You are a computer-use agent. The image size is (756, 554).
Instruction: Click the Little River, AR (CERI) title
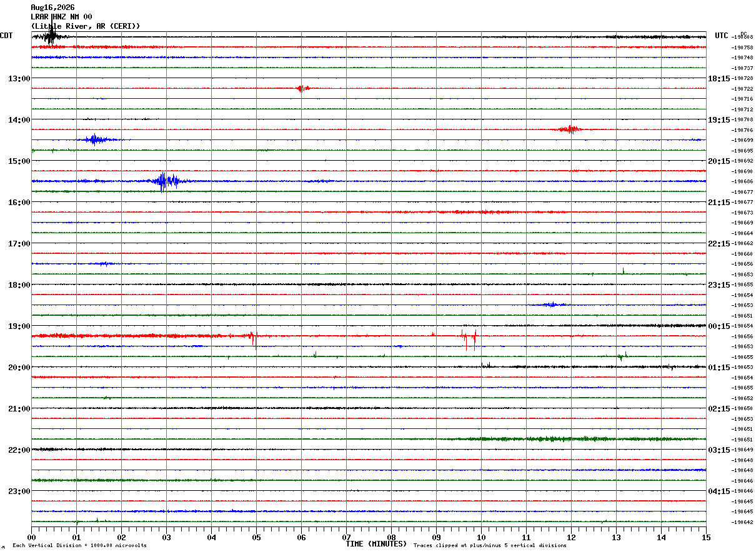click(86, 26)
